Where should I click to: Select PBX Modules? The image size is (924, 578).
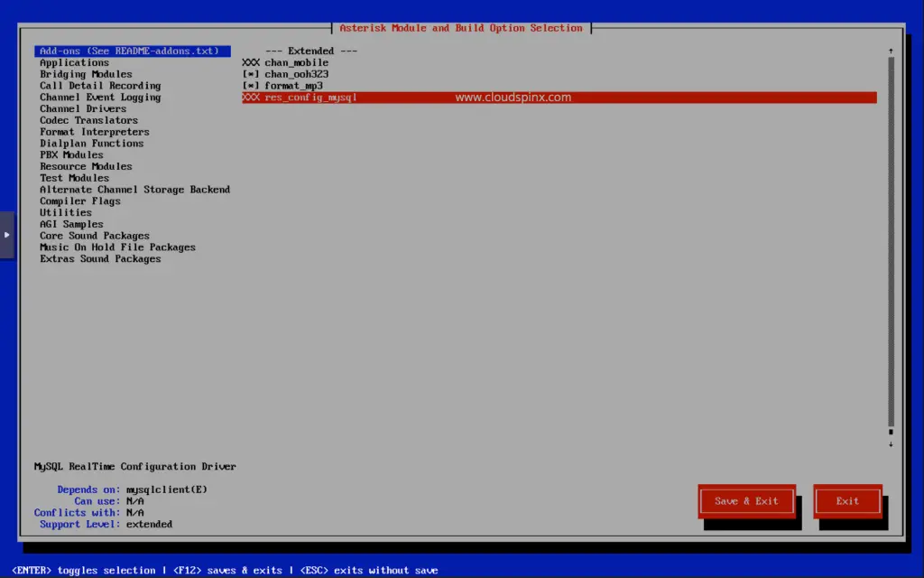pos(71,154)
